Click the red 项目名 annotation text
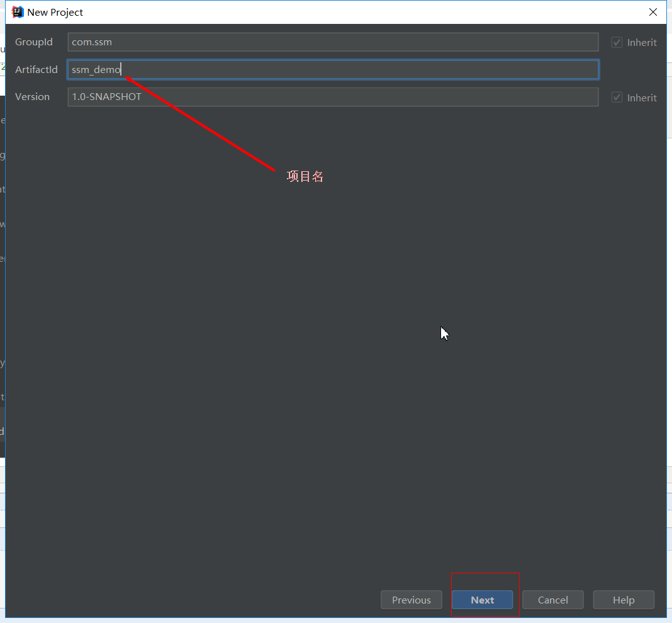 (305, 177)
